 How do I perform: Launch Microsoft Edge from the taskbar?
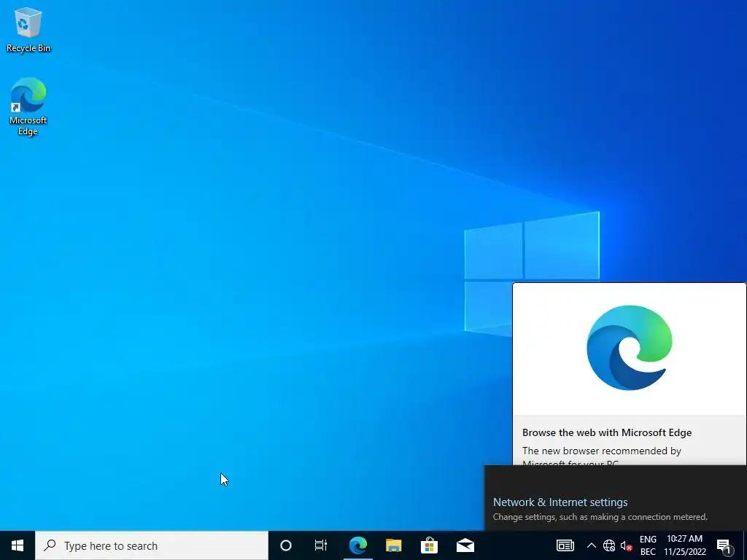[357, 545]
